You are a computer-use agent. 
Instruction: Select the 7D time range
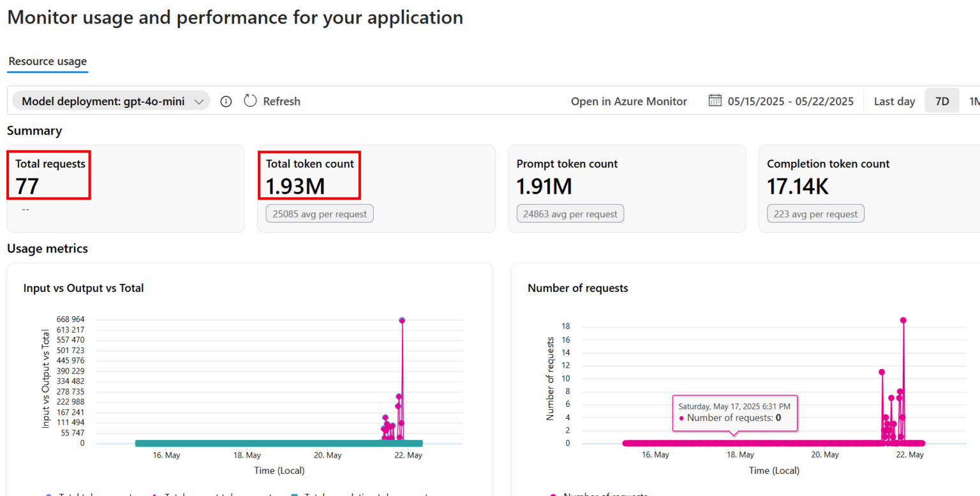[942, 101]
